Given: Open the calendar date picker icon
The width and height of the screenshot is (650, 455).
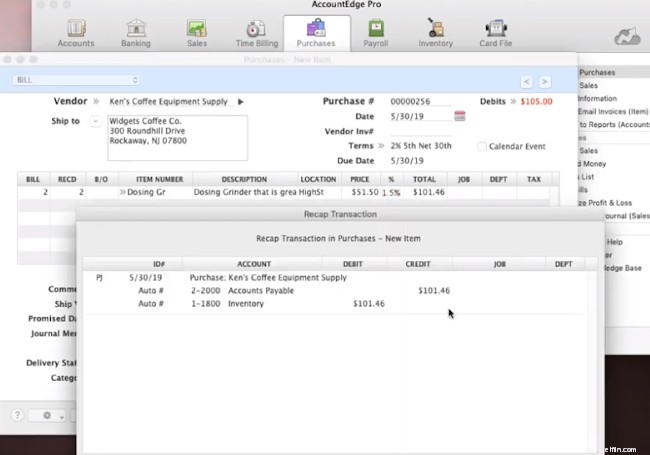Looking at the screenshot, I should pos(460,116).
